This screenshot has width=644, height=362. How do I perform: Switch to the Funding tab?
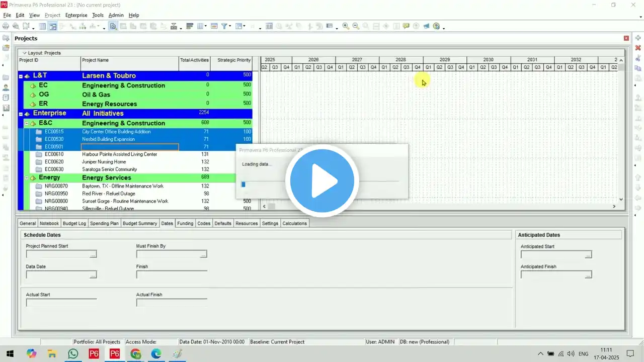point(185,223)
